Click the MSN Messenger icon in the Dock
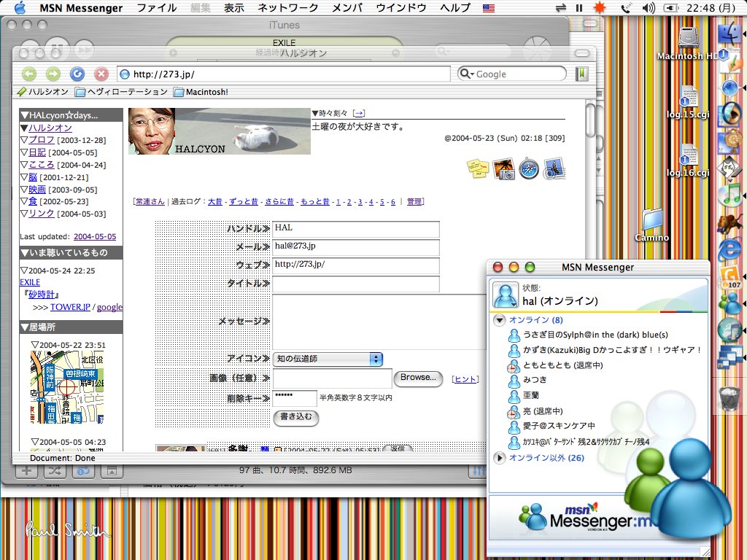Screen dimensions: 747x560 point(729,303)
